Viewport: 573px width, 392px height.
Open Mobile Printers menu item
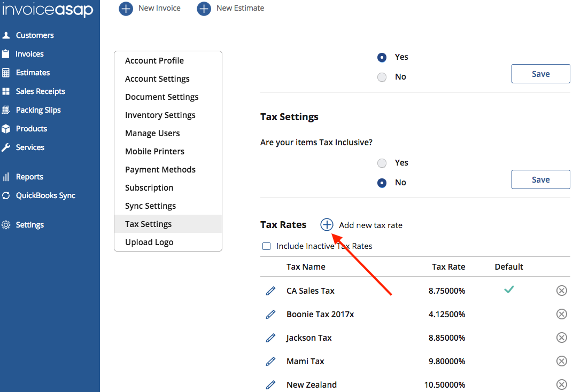tap(168, 152)
